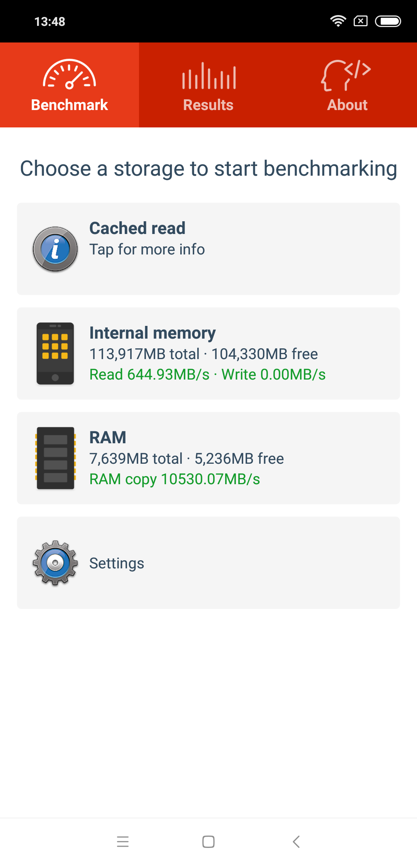Open Android recent apps menu button

(x=123, y=841)
